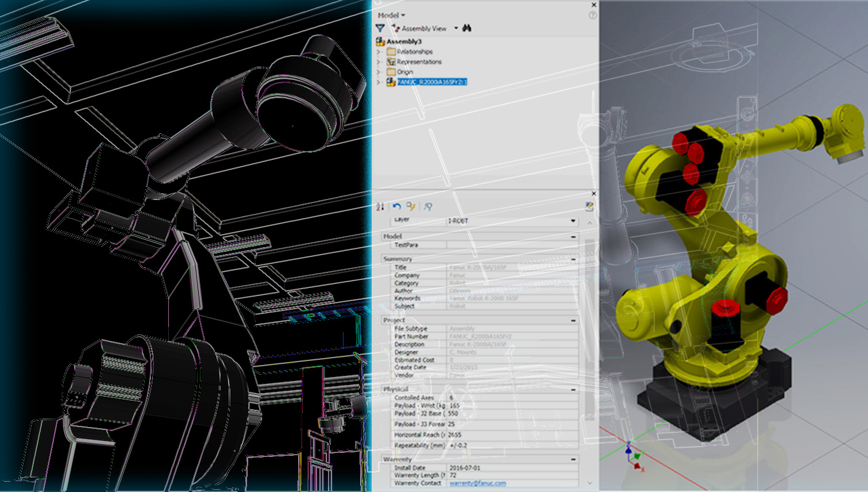This screenshot has width=868, height=492.
Task: Click the TestPara value field
Action: [512, 245]
